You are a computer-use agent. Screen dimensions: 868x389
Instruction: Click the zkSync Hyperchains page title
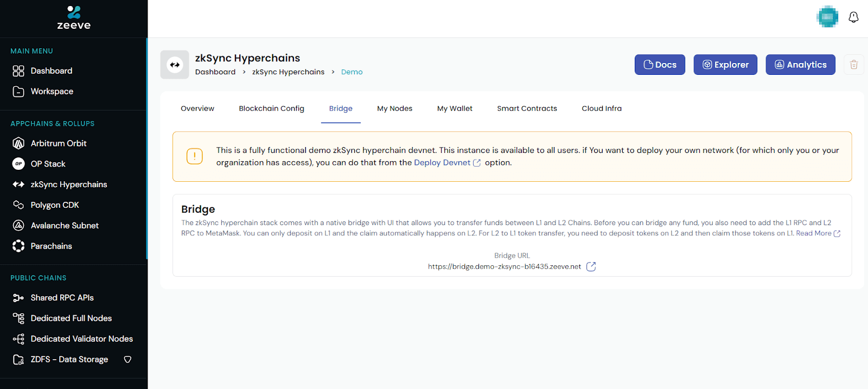coord(247,58)
